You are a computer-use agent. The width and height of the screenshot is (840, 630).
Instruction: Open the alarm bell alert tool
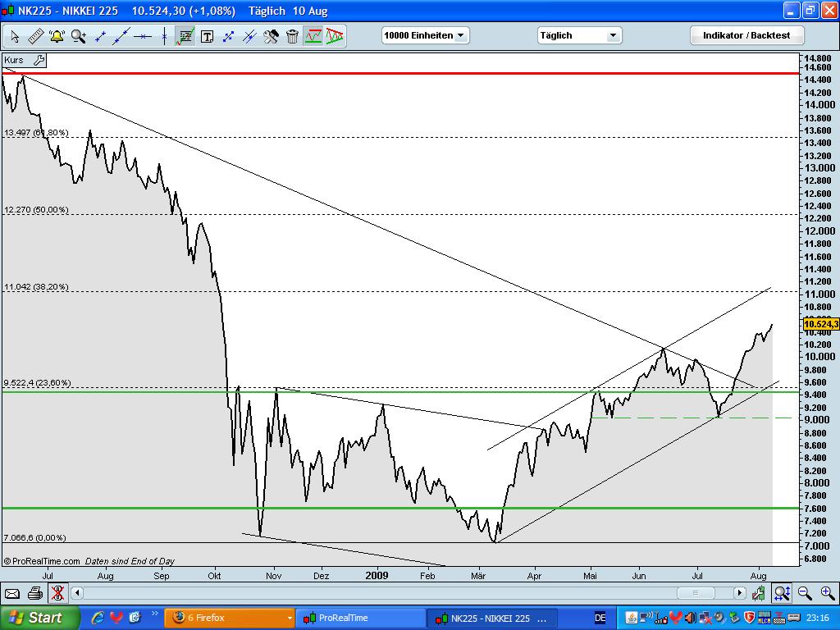tap(57, 36)
